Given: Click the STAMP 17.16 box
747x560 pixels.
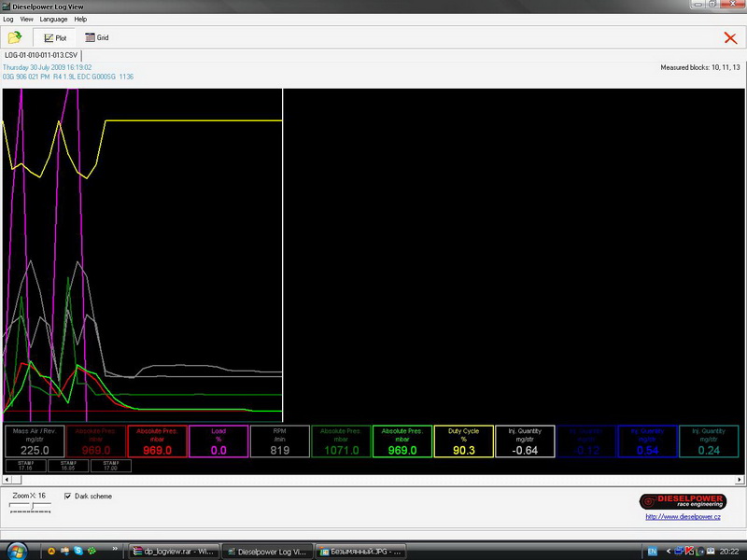Looking at the screenshot, I should (x=26, y=466).
